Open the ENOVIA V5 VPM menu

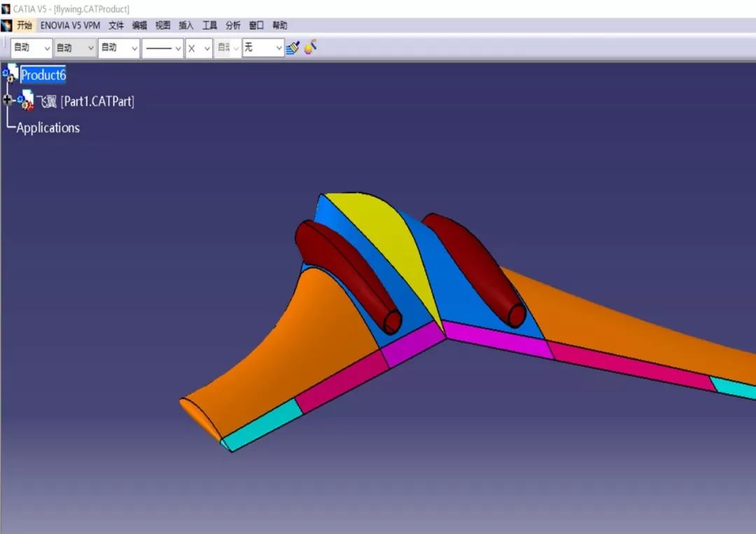coord(70,26)
